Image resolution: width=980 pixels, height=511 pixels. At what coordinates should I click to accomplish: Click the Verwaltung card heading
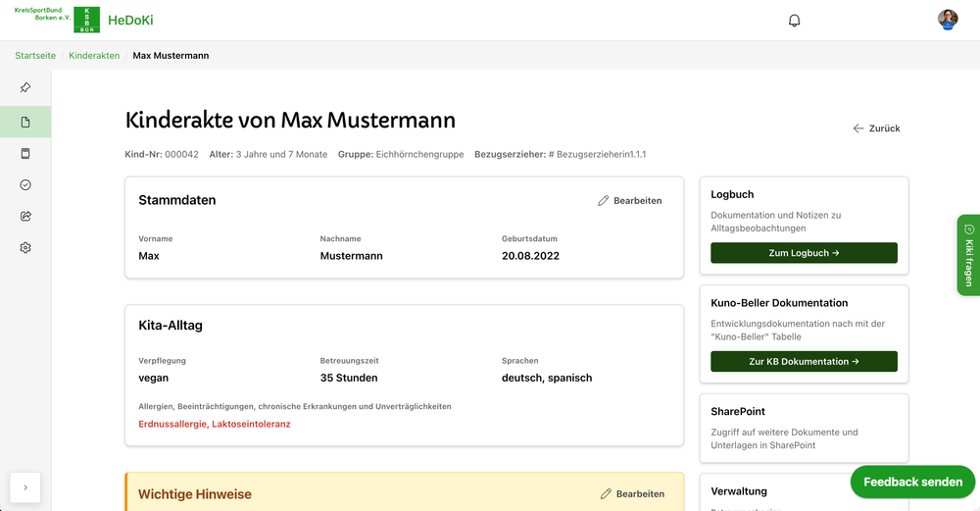point(739,491)
